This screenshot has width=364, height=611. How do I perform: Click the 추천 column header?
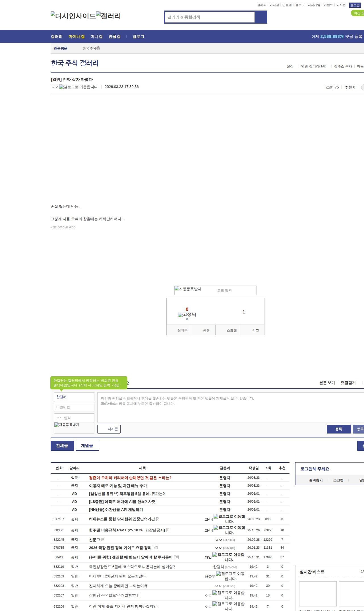(282, 468)
